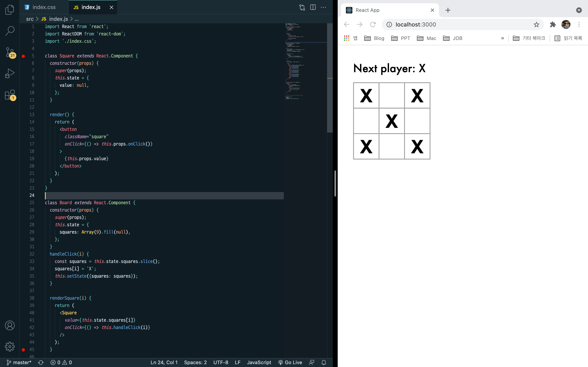Reload the localhost page

[x=373, y=24]
